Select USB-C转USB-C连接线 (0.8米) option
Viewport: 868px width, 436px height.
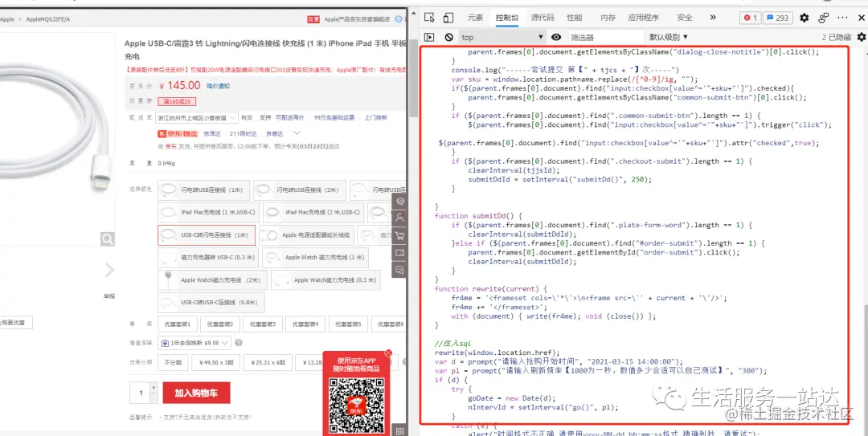point(211,303)
